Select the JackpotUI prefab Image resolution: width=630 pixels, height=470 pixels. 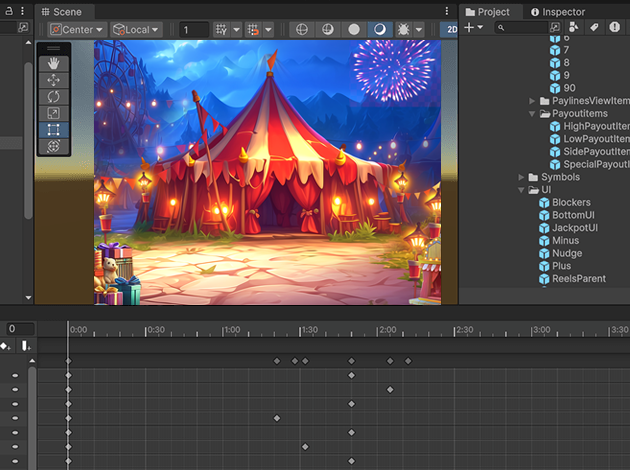pyautogui.click(x=568, y=228)
